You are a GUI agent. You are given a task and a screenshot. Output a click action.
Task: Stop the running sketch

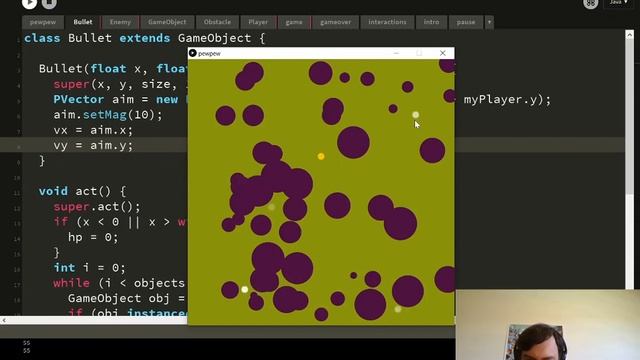click(x=49, y=3)
